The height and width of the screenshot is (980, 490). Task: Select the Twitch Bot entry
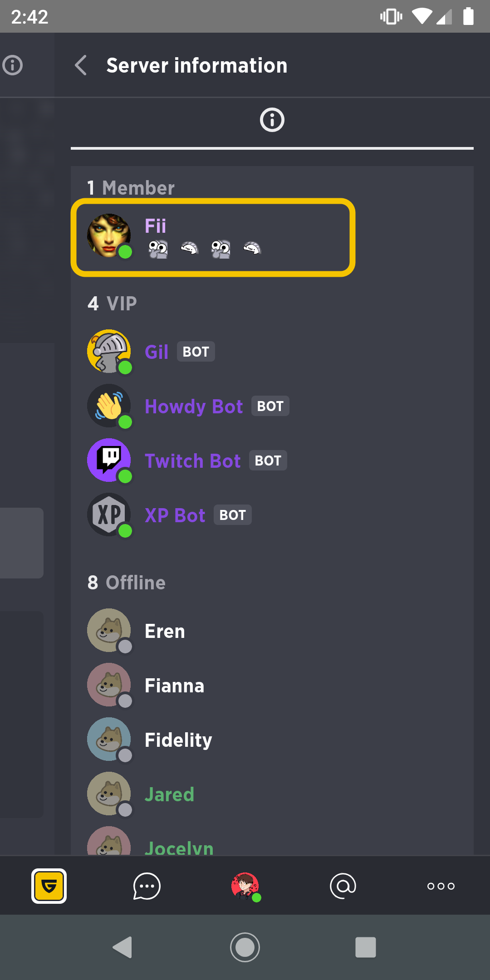(272, 461)
